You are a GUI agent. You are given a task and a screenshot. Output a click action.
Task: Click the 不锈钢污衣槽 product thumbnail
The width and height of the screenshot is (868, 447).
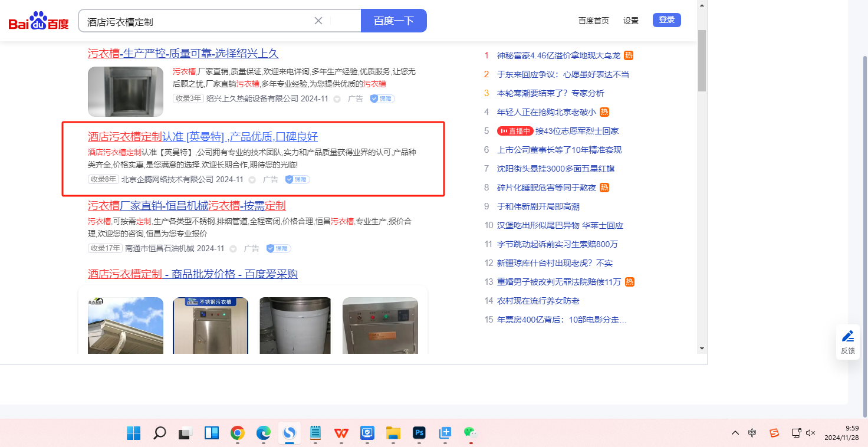pos(211,326)
